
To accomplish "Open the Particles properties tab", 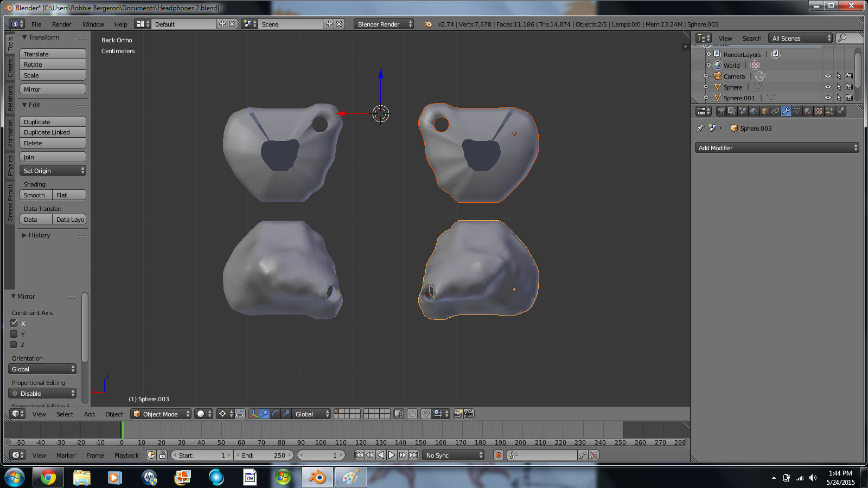I will [829, 111].
